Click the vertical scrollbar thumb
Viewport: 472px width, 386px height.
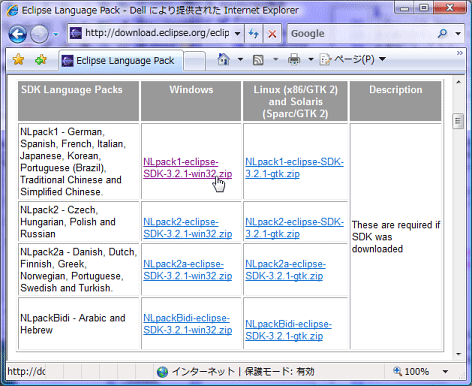point(458,121)
